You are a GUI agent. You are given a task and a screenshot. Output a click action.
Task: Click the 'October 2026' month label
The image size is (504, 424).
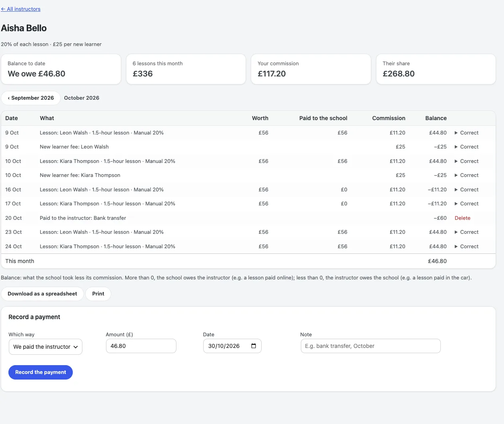(x=82, y=98)
